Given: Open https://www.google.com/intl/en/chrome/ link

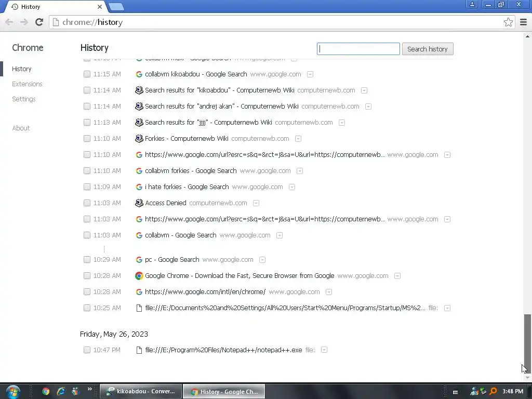Looking at the screenshot, I should click(x=205, y=292).
